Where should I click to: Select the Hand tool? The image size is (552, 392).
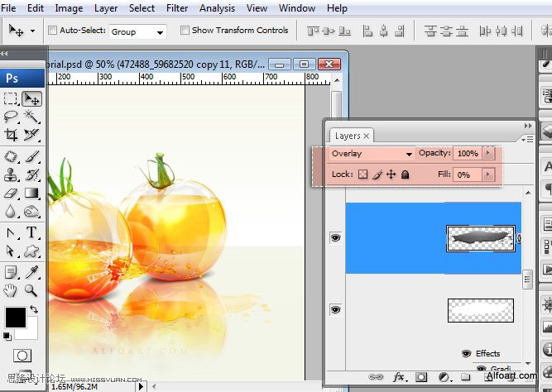[12, 290]
